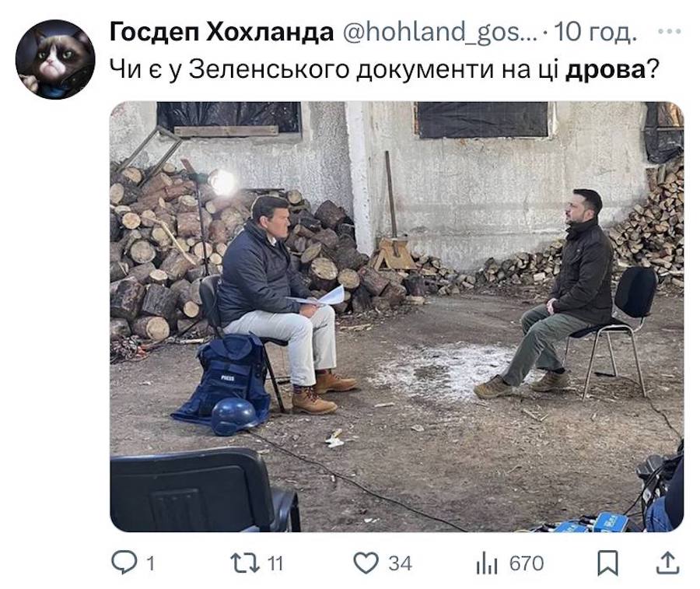Click the view count 670
Viewport: 700px width, 589px height.
click(x=527, y=563)
